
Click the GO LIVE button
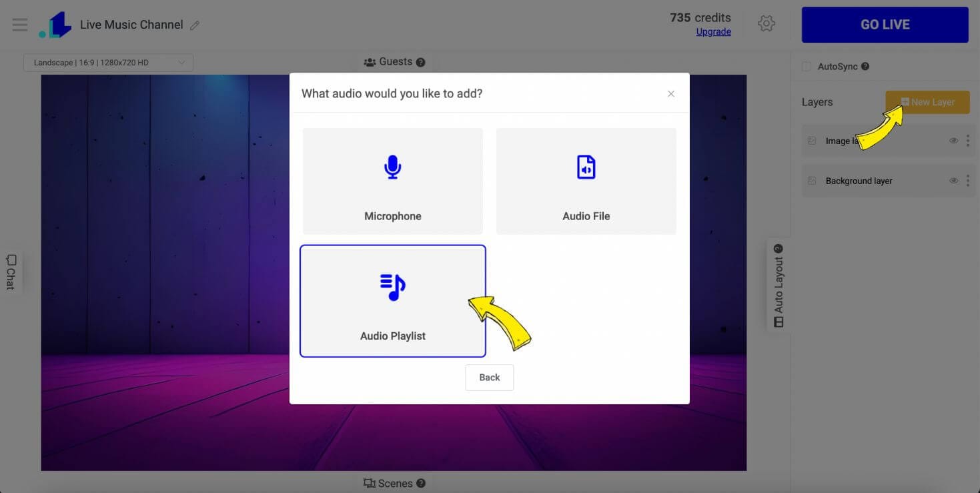point(885,25)
